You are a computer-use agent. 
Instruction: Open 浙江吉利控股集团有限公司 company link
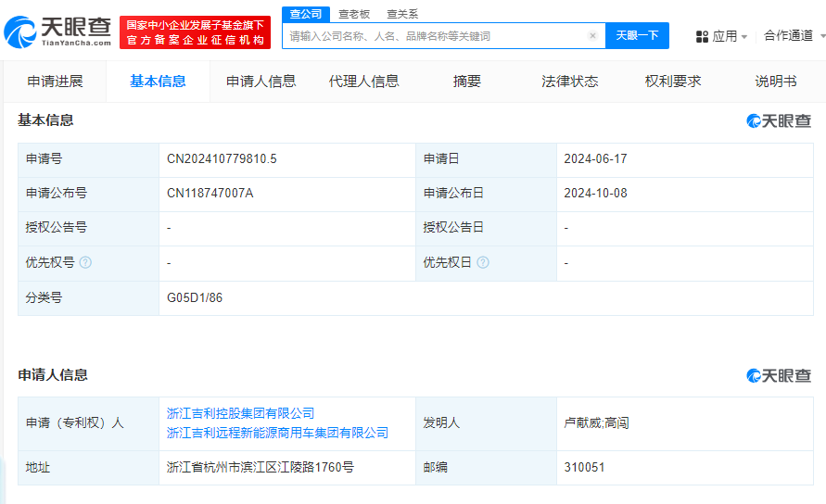click(240, 413)
